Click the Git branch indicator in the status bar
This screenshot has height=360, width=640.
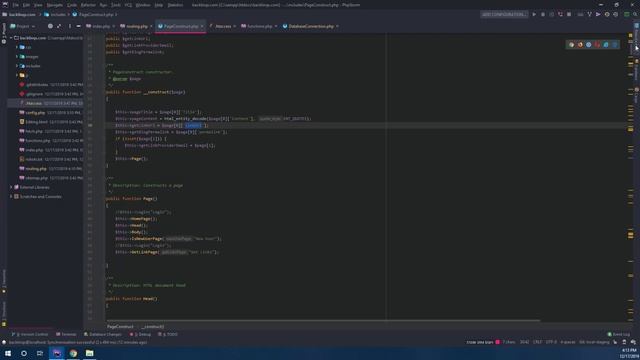point(594,342)
